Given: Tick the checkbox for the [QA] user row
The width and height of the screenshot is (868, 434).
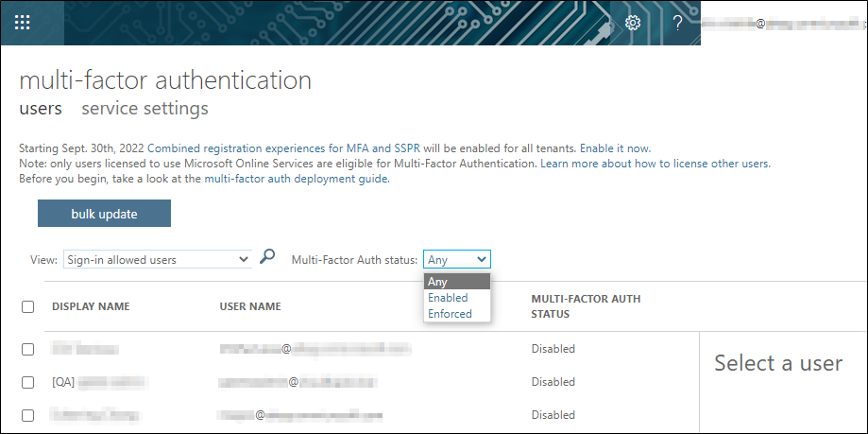Looking at the screenshot, I should (27, 382).
